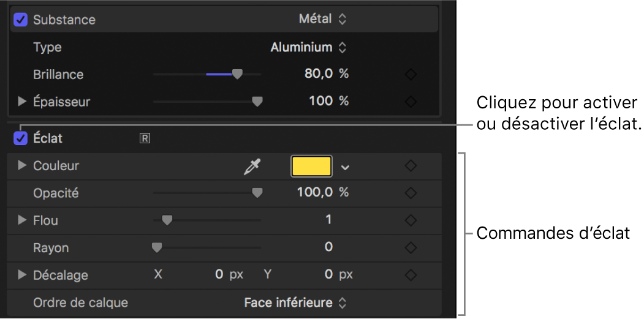
Task: Click keyframe diamond in Couleur row
Action: [x=411, y=166]
